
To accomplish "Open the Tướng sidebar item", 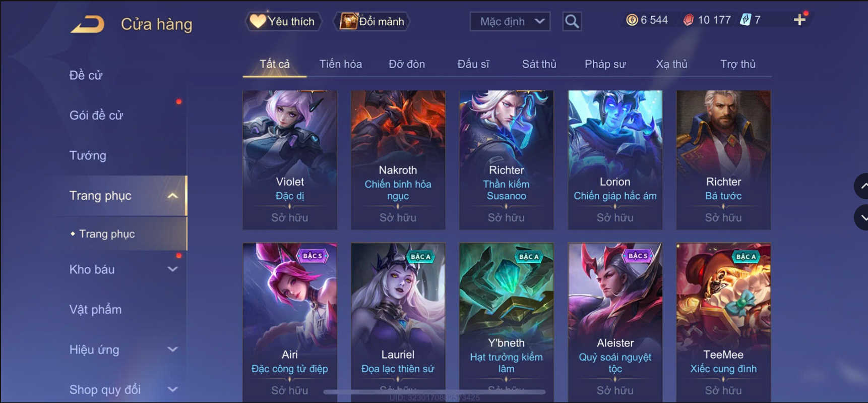I will point(88,155).
